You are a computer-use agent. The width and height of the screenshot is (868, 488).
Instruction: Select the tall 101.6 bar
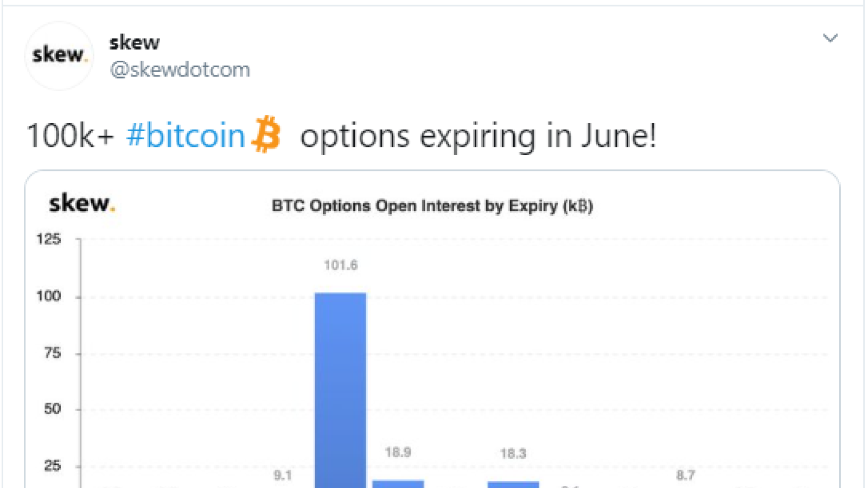(x=341, y=390)
